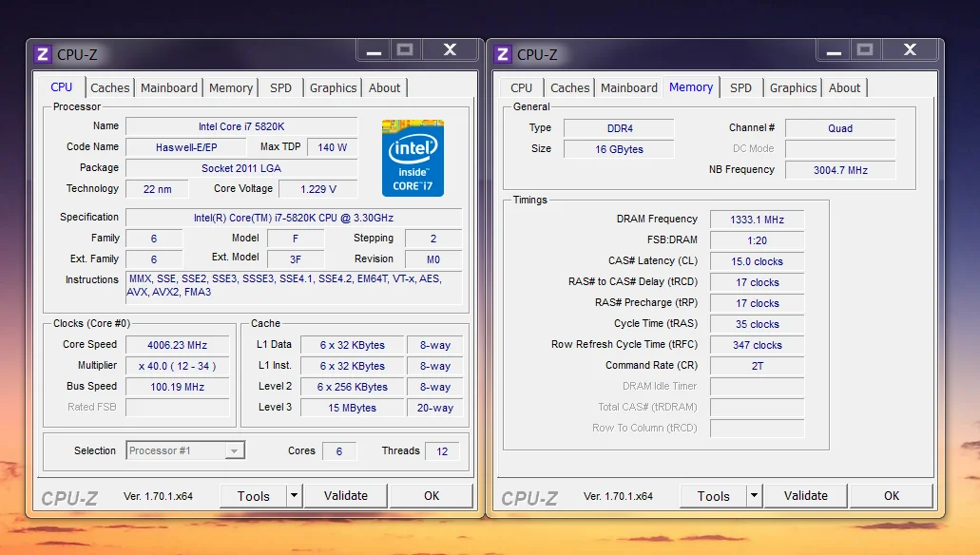Open SPD tab in left window
The image size is (980, 555).
point(280,88)
